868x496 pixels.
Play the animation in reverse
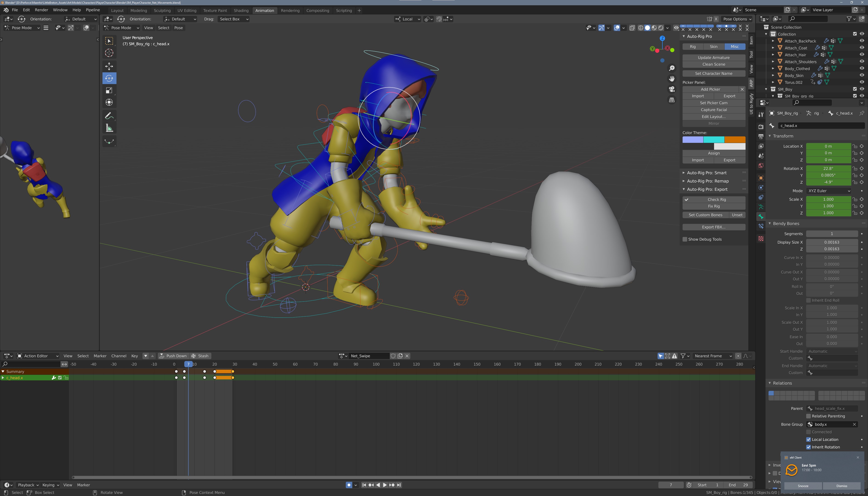pos(378,485)
